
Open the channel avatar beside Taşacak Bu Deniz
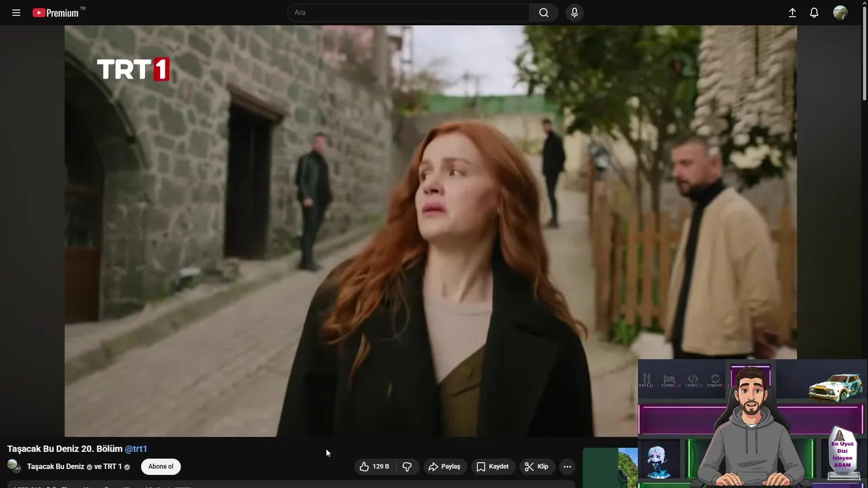[14, 466]
